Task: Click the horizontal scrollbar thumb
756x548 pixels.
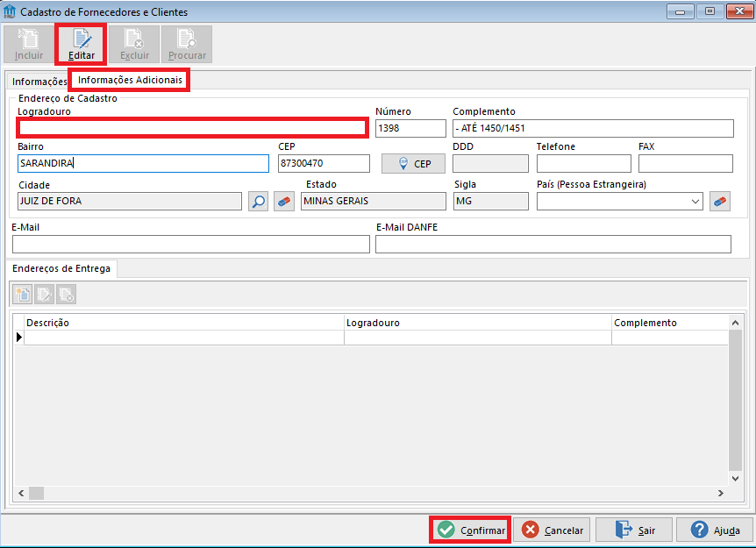Action: click(x=36, y=493)
